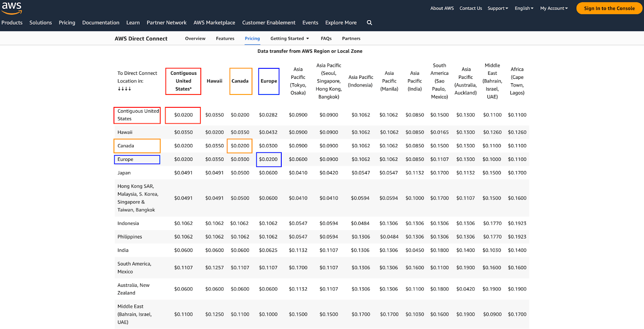The width and height of the screenshot is (644, 329).
Task: Open the Contact Us link
Action: (471, 8)
